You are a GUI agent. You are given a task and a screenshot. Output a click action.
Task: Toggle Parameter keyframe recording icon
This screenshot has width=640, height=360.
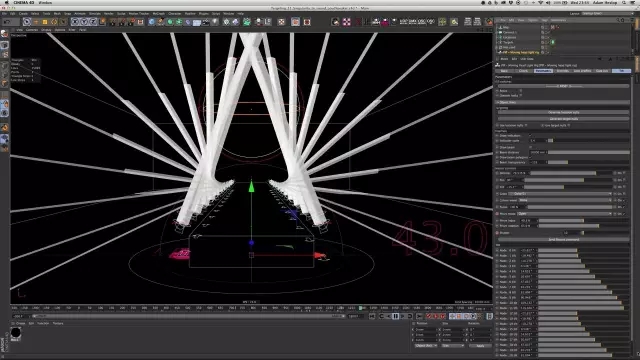click(473, 316)
